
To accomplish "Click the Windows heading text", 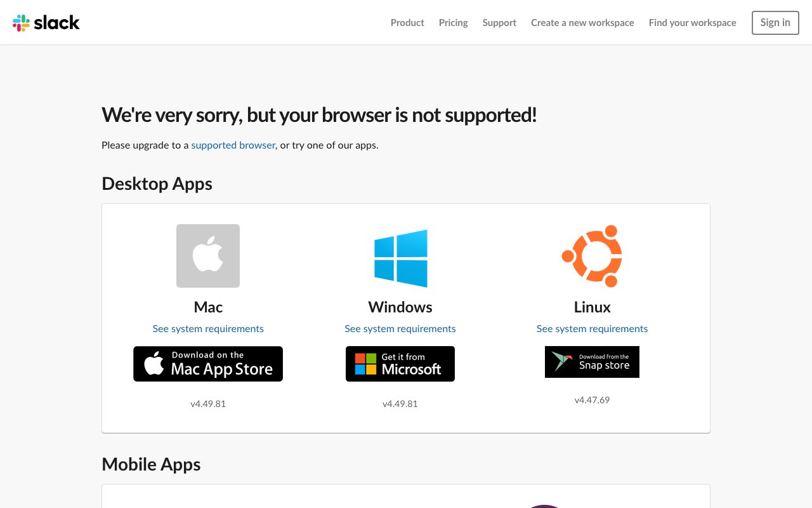I will [400, 307].
